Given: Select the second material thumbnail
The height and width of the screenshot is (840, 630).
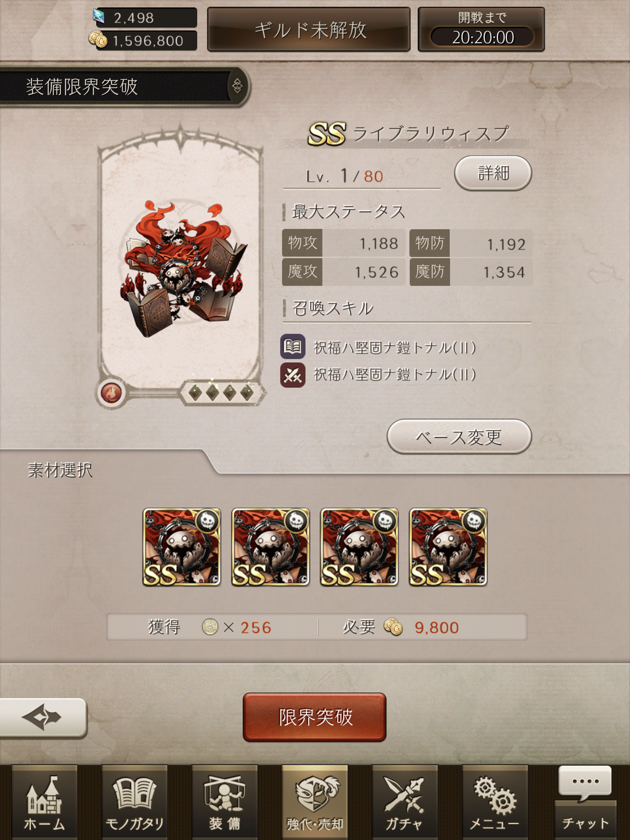Looking at the screenshot, I should (271, 547).
